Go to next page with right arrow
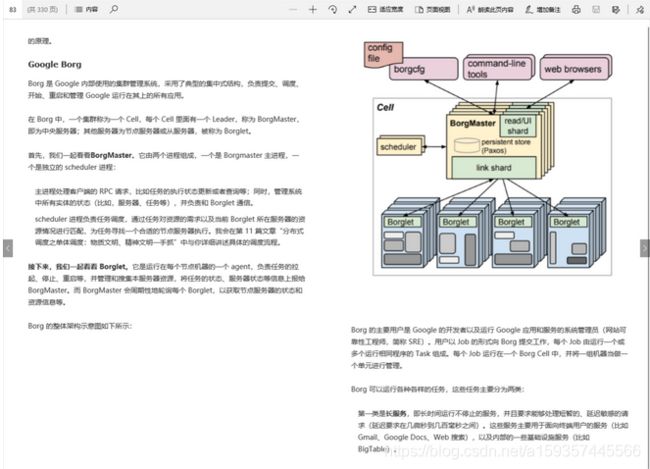650x469 pixels. (x=645, y=248)
